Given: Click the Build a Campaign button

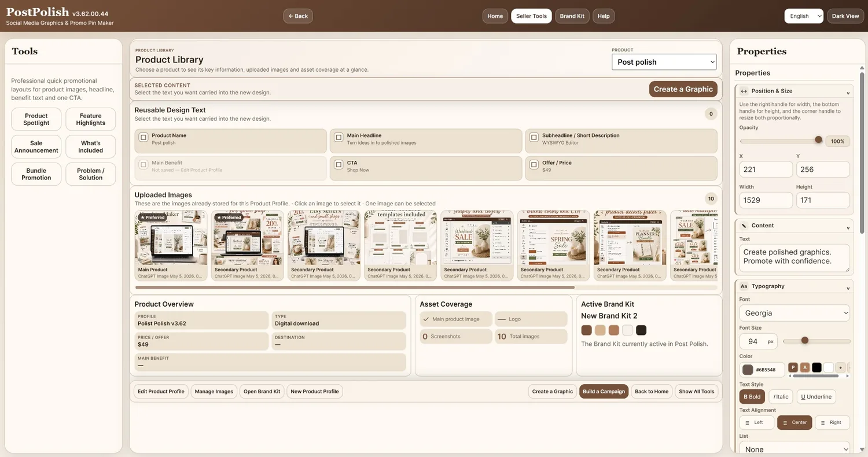Looking at the screenshot, I should pyautogui.click(x=604, y=392).
